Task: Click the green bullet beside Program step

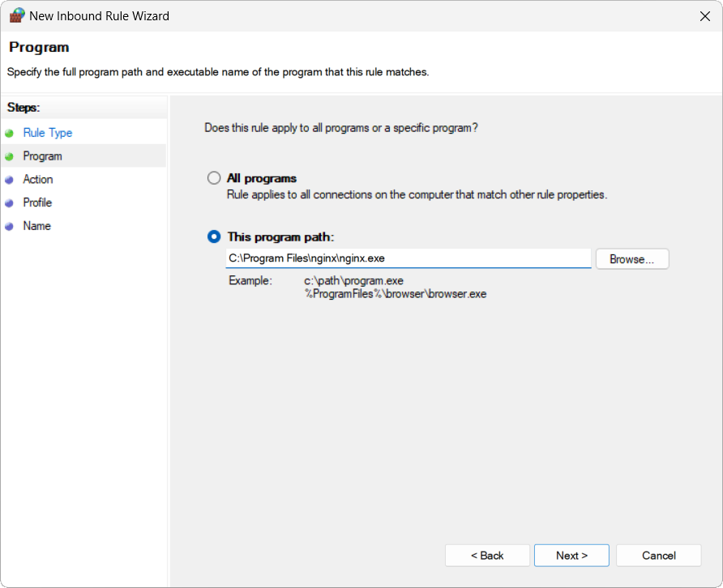Action: pyautogui.click(x=9, y=156)
